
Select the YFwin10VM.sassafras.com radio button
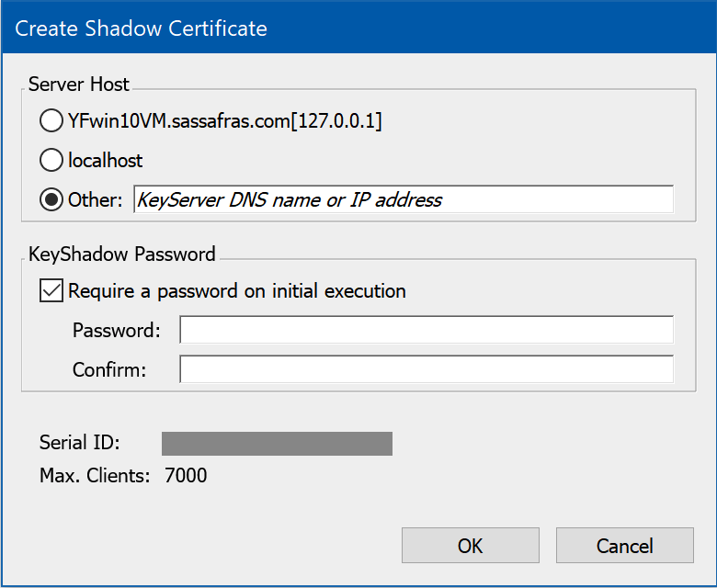coord(51,121)
